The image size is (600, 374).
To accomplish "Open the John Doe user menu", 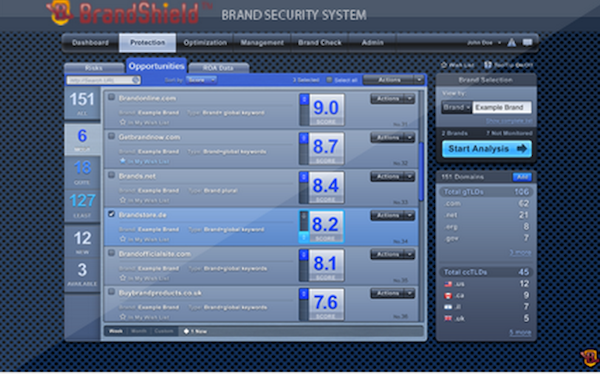I will click(x=484, y=43).
